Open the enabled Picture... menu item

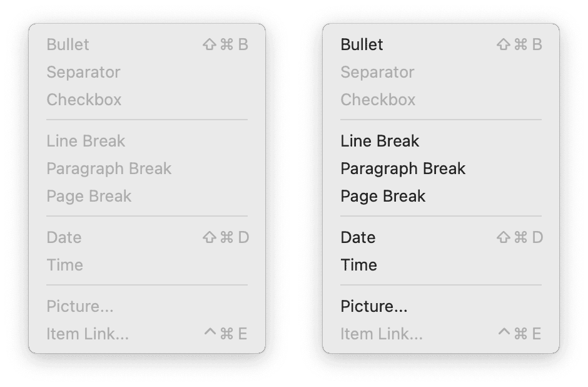[x=374, y=306]
